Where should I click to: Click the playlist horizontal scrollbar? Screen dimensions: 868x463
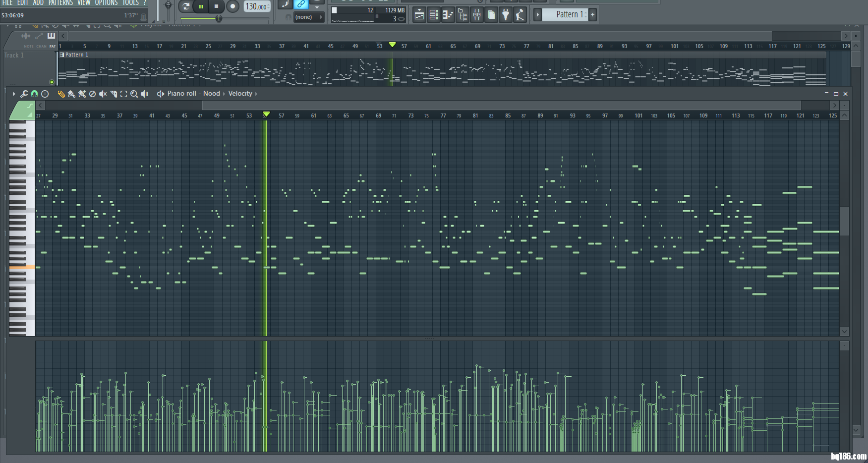click(x=420, y=36)
